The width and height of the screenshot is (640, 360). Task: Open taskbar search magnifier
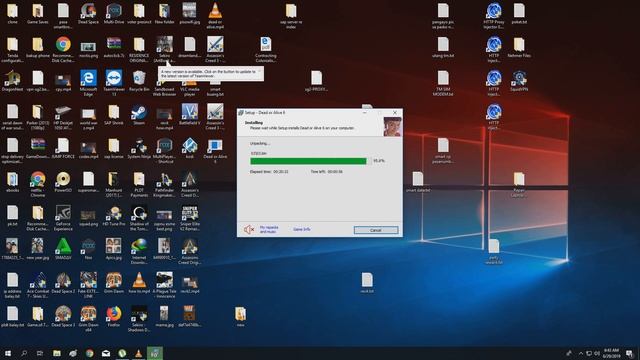pos(24,353)
